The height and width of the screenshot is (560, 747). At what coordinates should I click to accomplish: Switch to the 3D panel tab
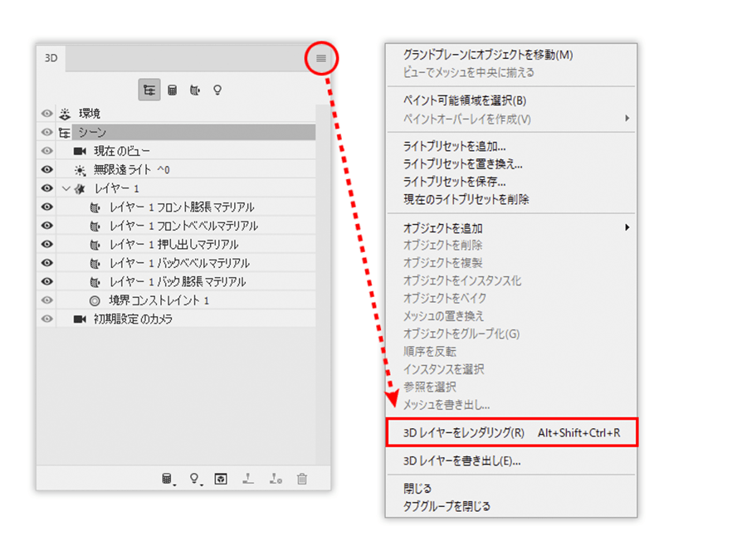click(x=51, y=58)
